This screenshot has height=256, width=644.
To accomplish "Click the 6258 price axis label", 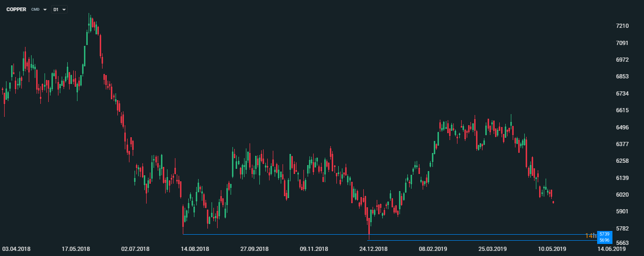I will pos(622,161).
